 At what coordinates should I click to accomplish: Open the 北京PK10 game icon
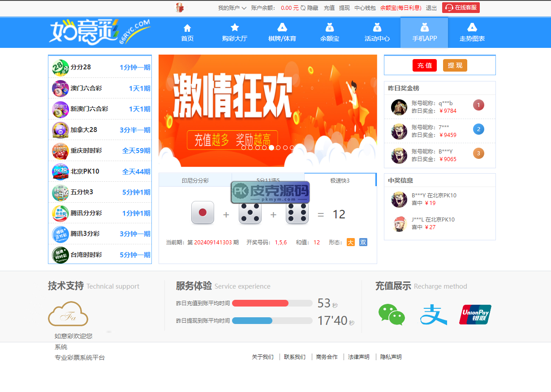point(60,171)
